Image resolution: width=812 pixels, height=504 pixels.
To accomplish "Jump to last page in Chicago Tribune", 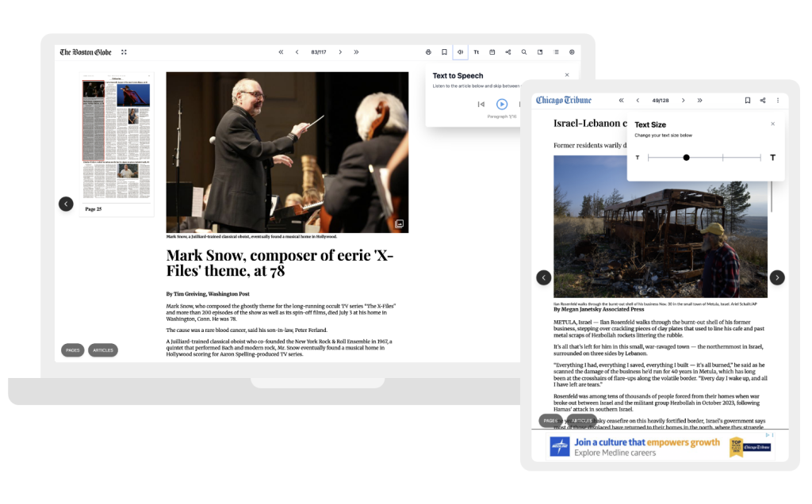I will click(699, 101).
